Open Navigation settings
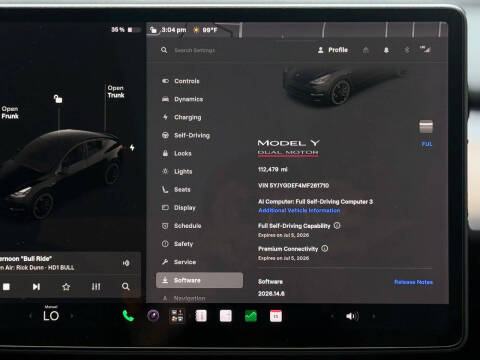Screen dimensions: 480x360 click(183, 298)
